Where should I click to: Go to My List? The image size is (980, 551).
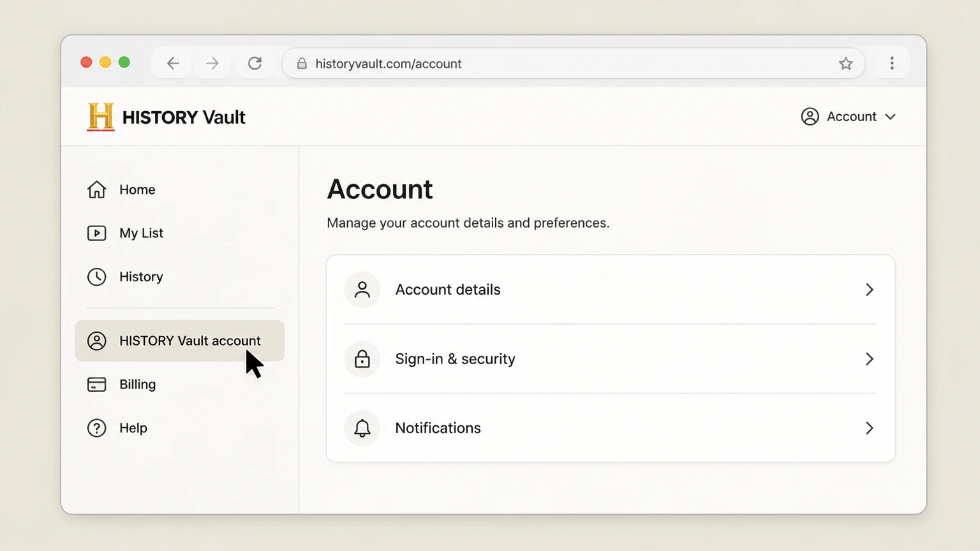pos(179,233)
